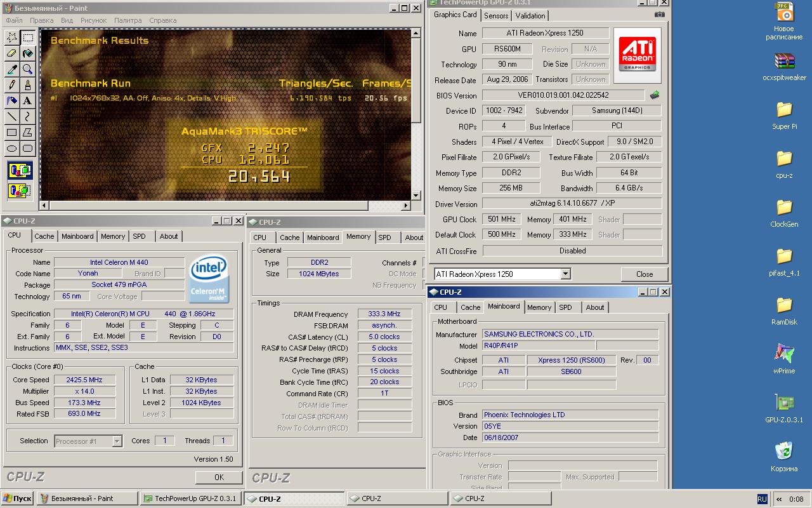This screenshot has width=812, height=508.
Task: Click the 333.3 MHz DRAM Frequency value
Action: pos(384,314)
